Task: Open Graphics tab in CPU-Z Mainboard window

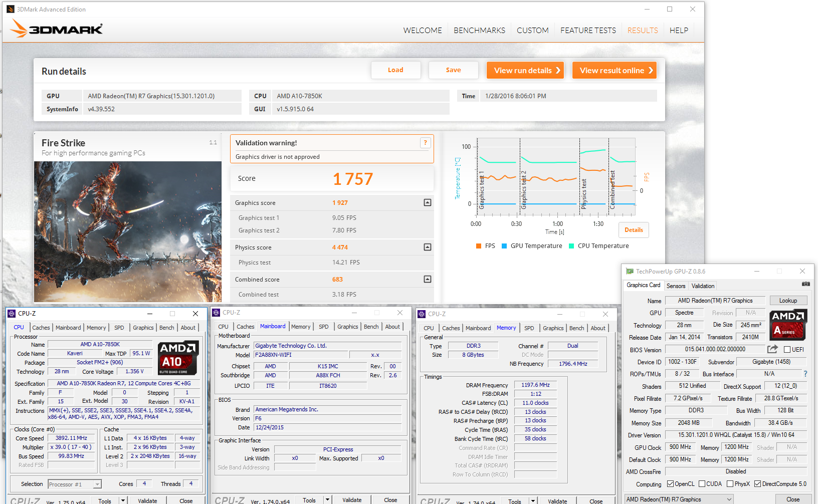Action: click(347, 327)
